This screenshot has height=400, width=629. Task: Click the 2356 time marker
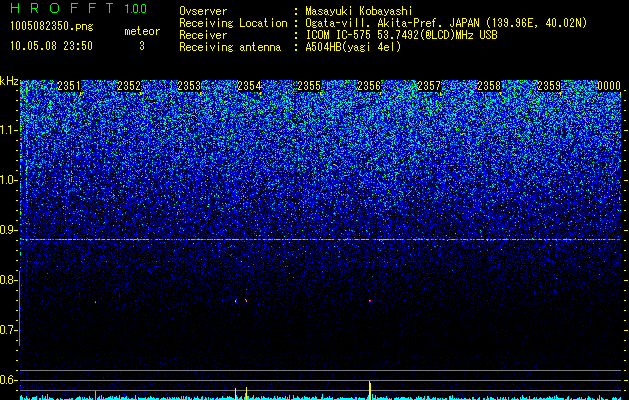pyautogui.click(x=369, y=86)
